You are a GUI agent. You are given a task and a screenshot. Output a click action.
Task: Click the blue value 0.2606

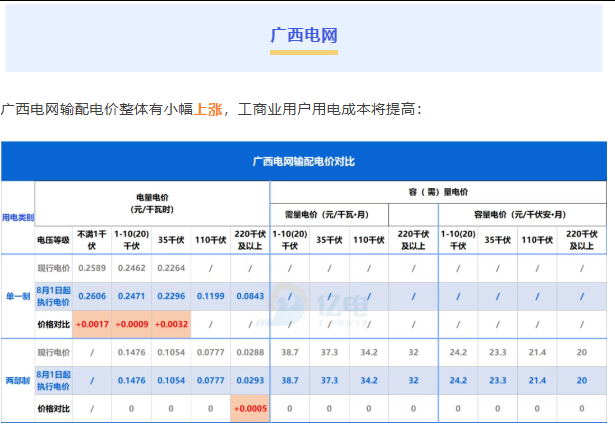92,296
